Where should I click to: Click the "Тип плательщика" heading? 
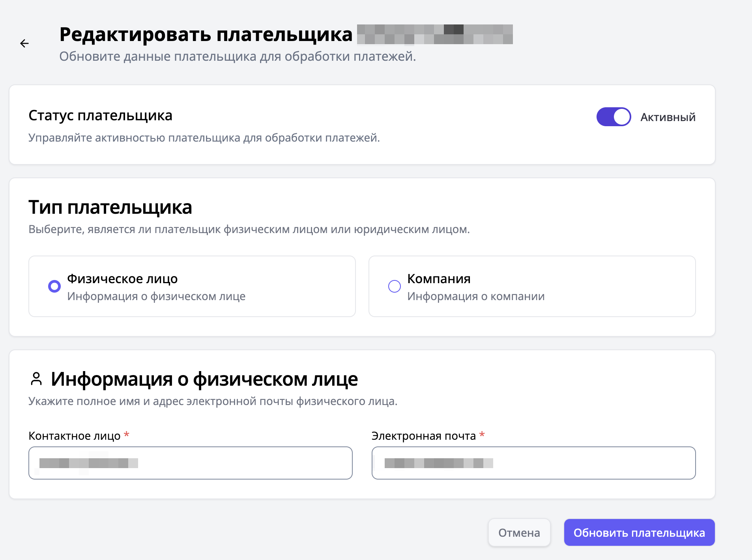point(110,207)
